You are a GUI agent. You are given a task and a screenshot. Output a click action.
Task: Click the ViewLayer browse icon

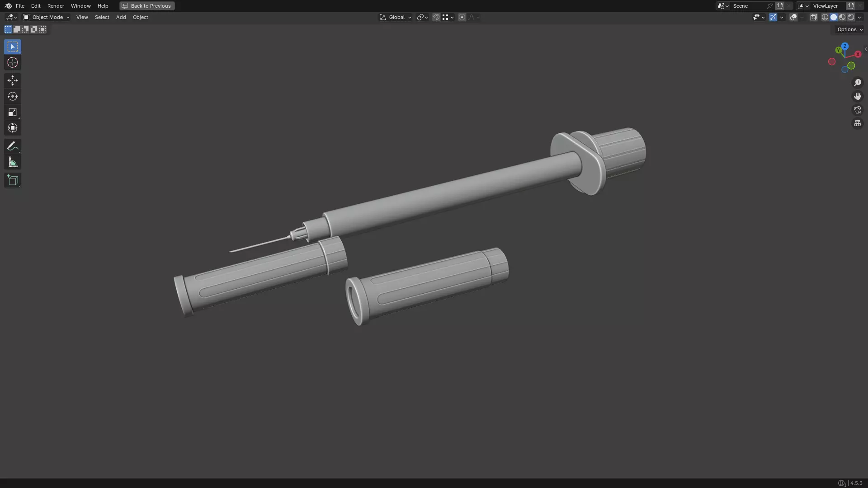803,6
